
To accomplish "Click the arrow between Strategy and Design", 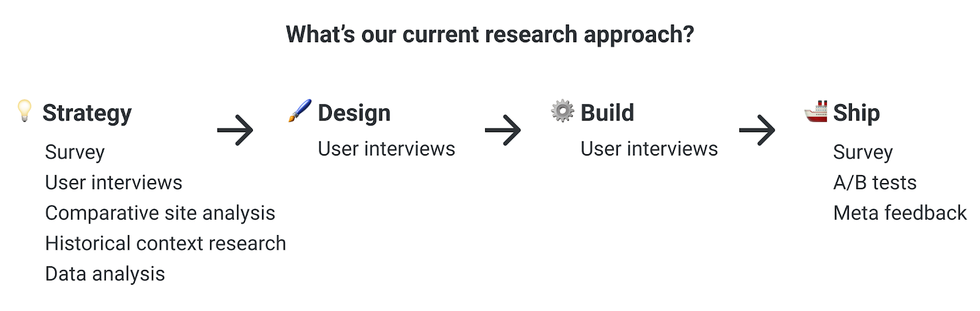I will pyautogui.click(x=235, y=130).
